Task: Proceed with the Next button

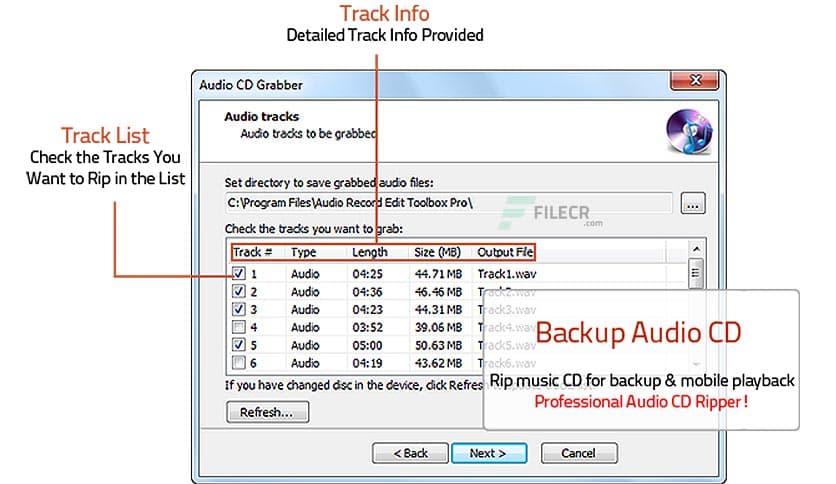Action: pos(489,453)
